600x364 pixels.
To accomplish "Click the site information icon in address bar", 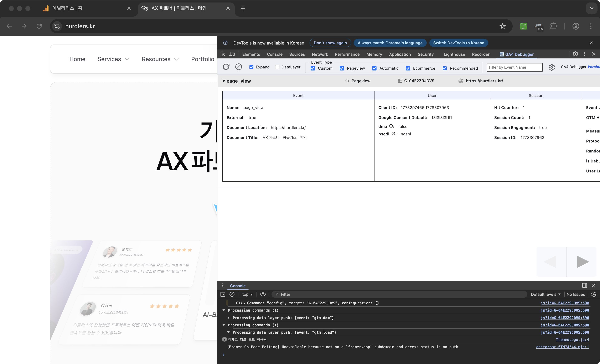I will point(57,26).
